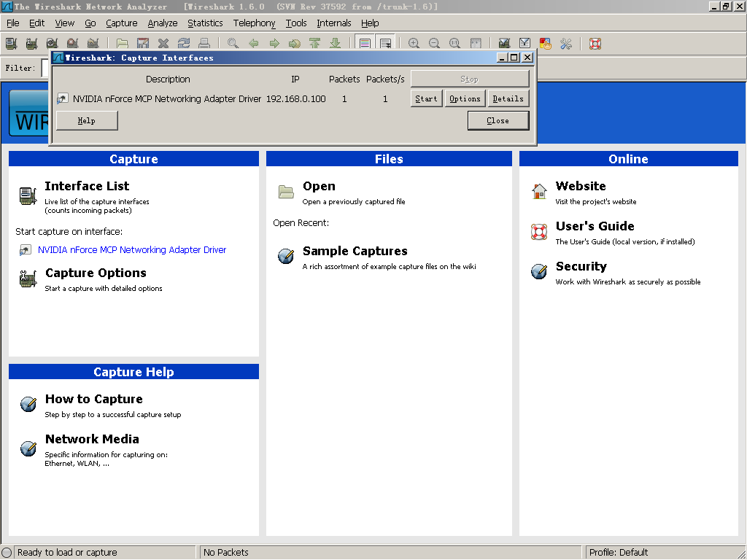Jump to first packet toolbar icon

(x=315, y=43)
